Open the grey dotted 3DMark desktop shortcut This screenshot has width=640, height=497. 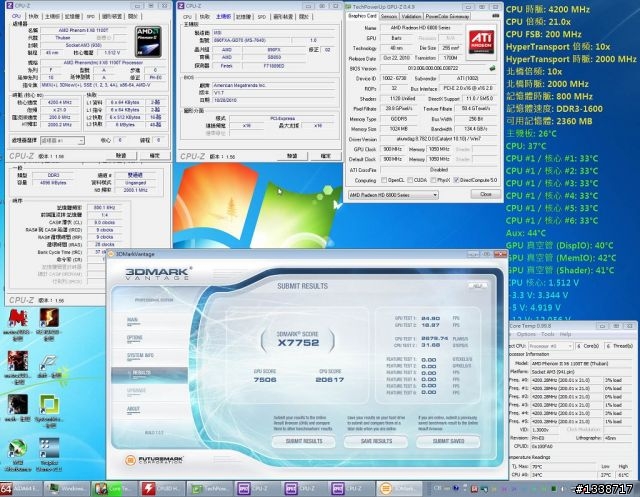pos(49,448)
